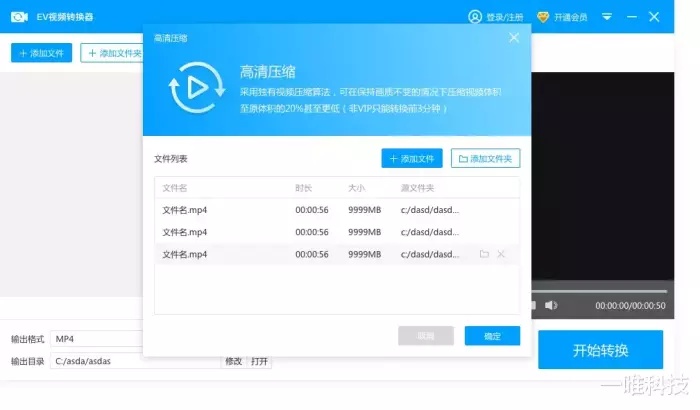Click the video preview progress bar

(599, 291)
